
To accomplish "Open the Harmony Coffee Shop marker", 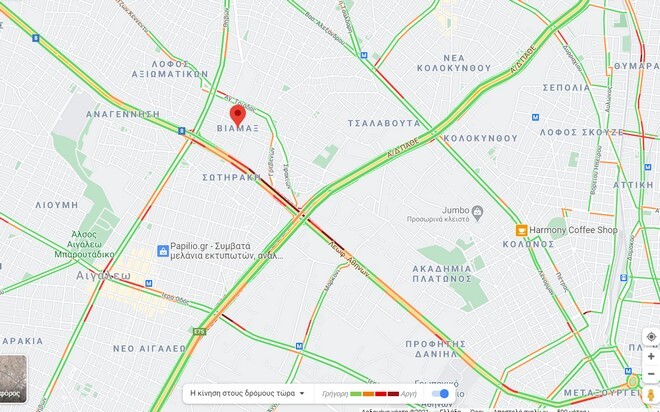I will pos(521,230).
